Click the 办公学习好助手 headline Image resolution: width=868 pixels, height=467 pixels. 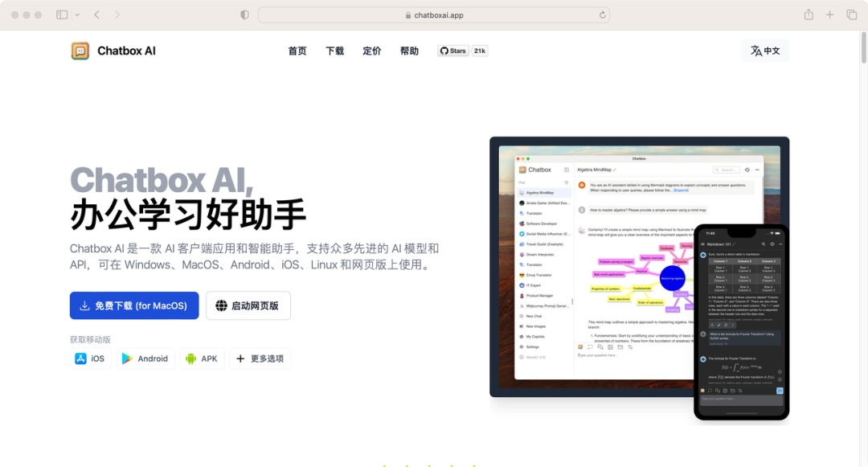click(x=188, y=215)
